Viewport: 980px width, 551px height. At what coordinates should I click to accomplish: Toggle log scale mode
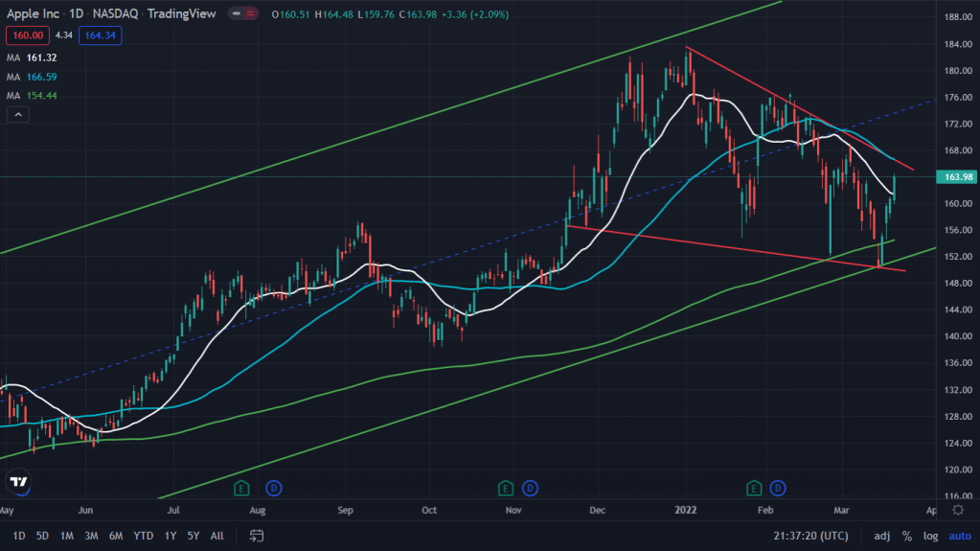930,535
